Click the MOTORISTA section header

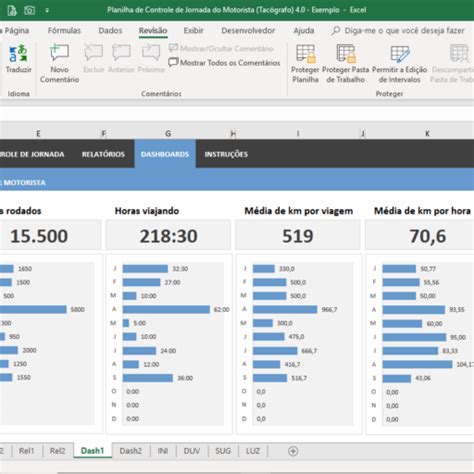tap(23, 183)
